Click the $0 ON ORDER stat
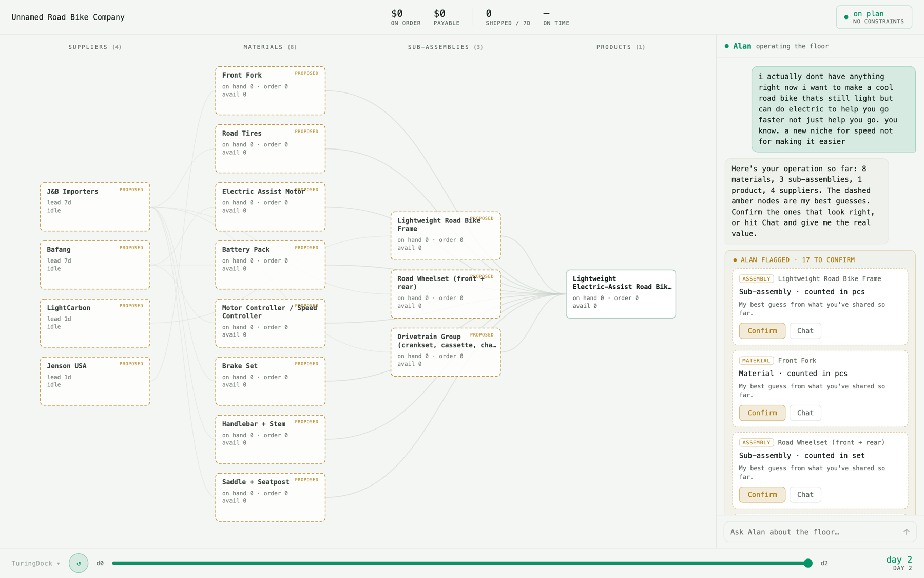Viewport: 924px width, 578px height. pos(406,17)
